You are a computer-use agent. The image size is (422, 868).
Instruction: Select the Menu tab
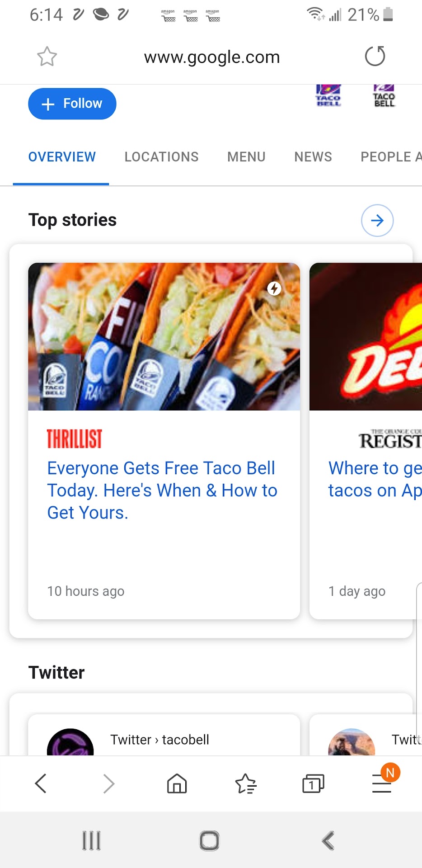pos(246,157)
